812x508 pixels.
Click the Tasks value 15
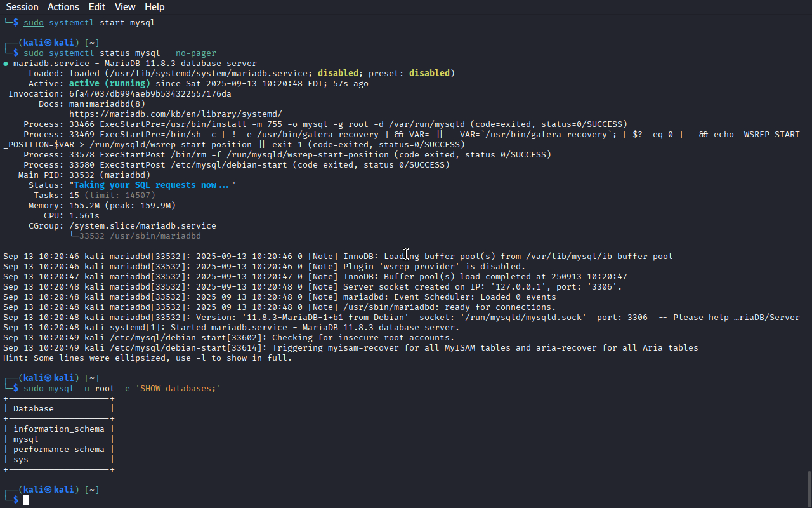(74, 196)
